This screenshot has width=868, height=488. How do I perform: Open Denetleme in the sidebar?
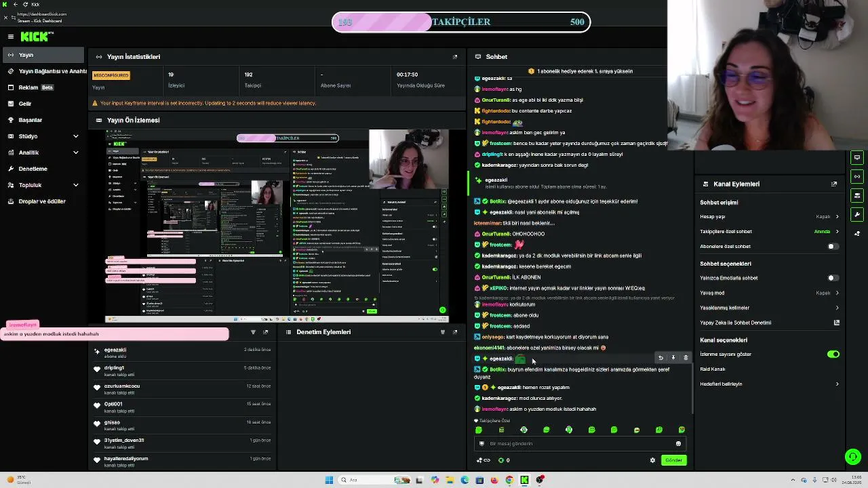pos(43,169)
